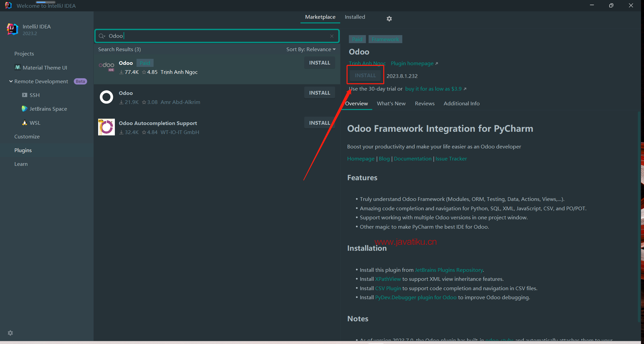
Task: Click the search magnifier icon
Action: pos(102,36)
